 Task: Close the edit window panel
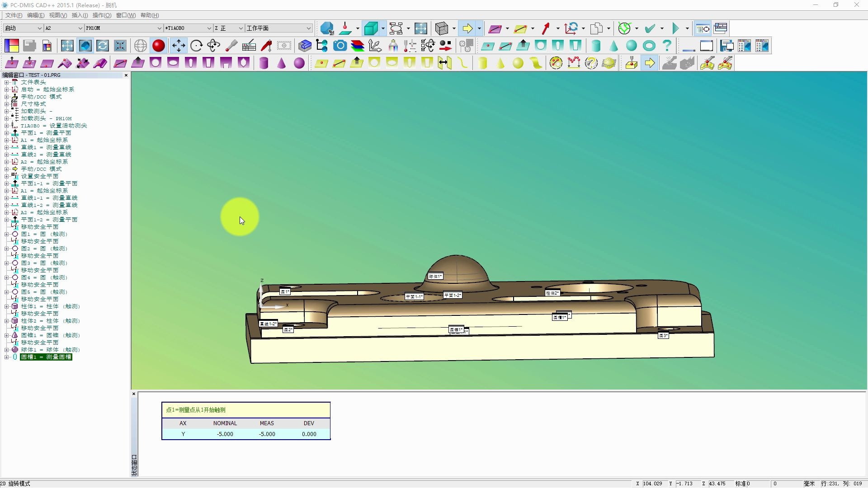click(x=126, y=75)
